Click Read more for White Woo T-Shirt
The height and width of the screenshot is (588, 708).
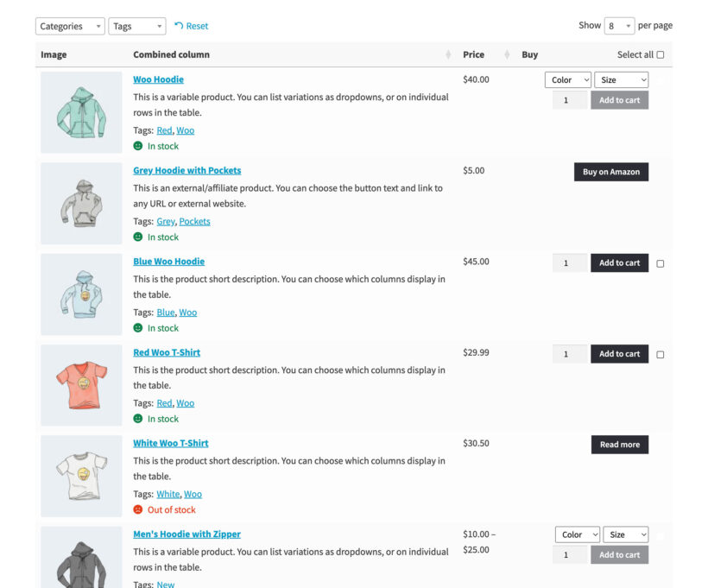[619, 444]
